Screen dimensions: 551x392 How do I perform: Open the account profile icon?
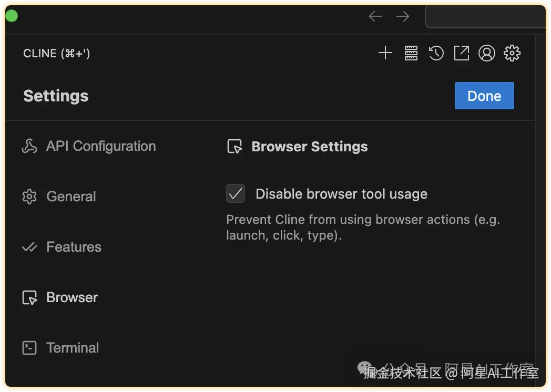[x=487, y=53]
